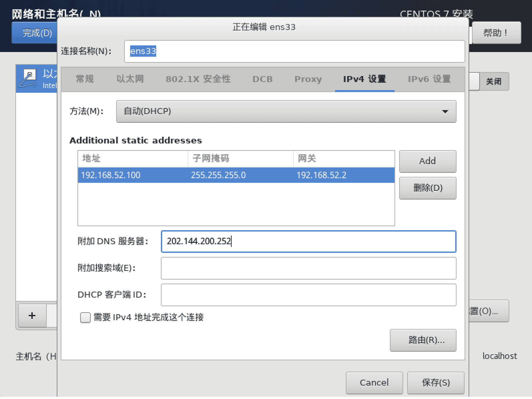532x399 pixels.
Task: Select netmask cell 255.255.255.0
Action: [x=218, y=175]
